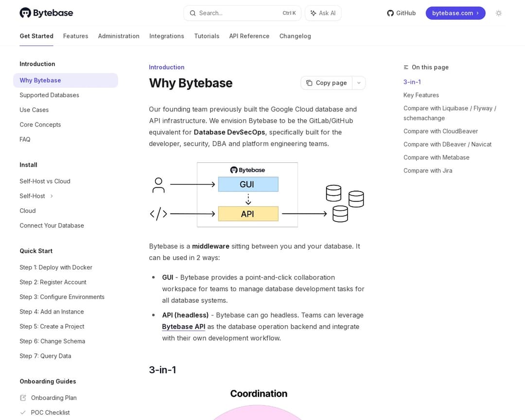Click the Bytebase architecture diagram image
Screen dimensions: 525x420
[x=257, y=195]
